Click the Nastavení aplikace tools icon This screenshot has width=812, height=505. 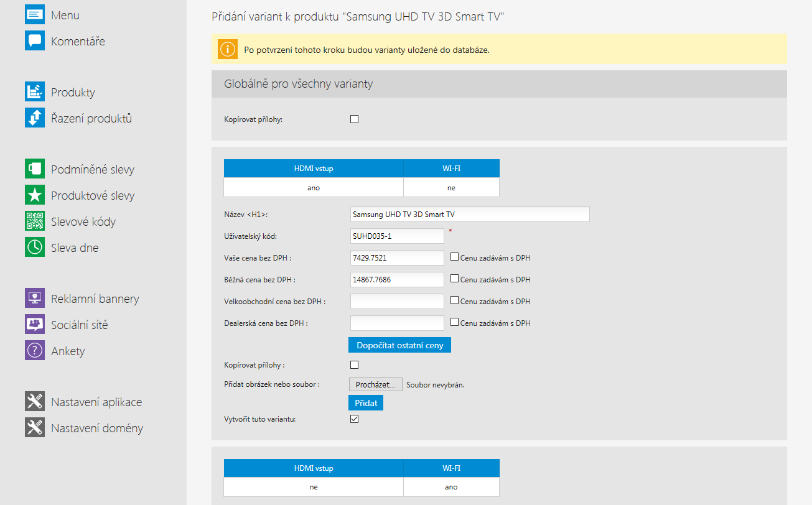[x=35, y=401]
